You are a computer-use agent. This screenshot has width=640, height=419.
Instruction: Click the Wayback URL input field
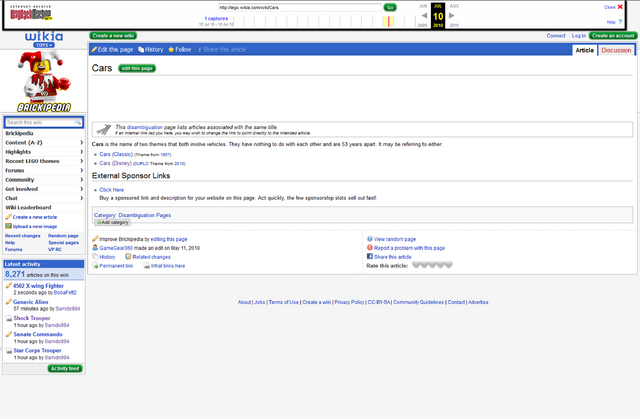(x=300, y=7)
